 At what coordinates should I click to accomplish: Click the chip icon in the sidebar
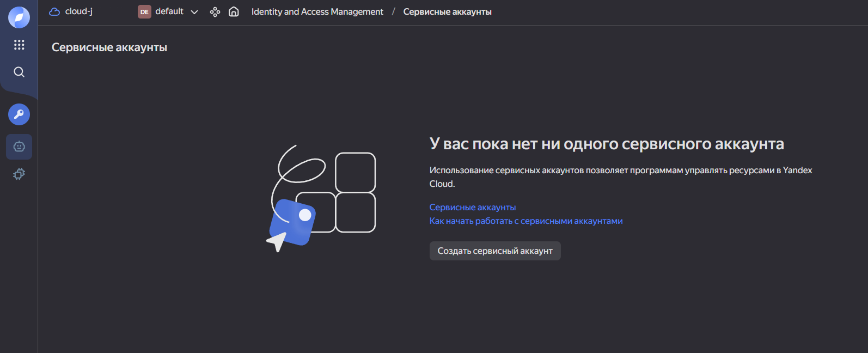19,174
